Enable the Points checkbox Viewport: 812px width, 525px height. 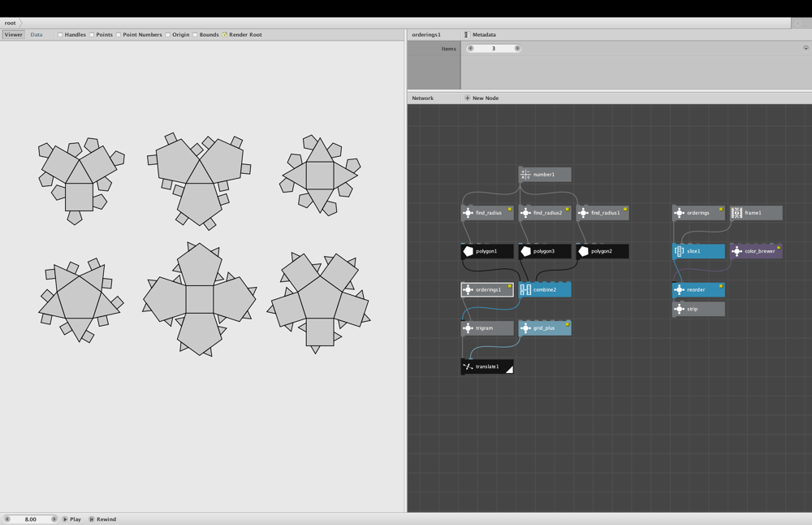point(92,35)
